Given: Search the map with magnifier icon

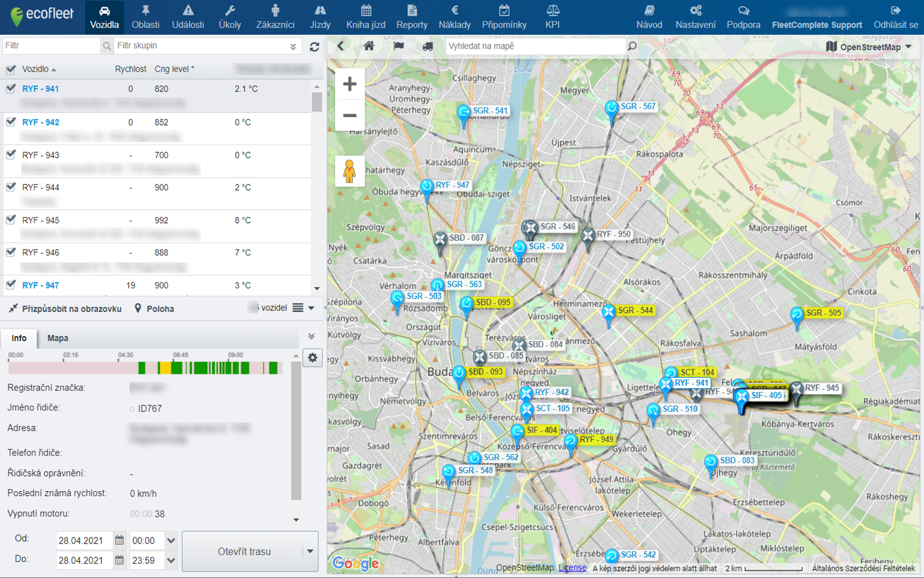Looking at the screenshot, I should 632,46.
